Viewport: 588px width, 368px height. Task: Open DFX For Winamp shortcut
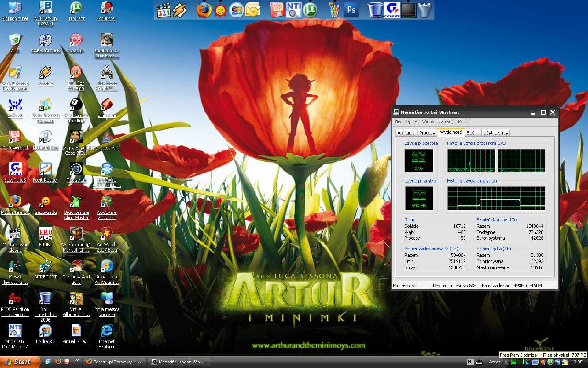76,78
